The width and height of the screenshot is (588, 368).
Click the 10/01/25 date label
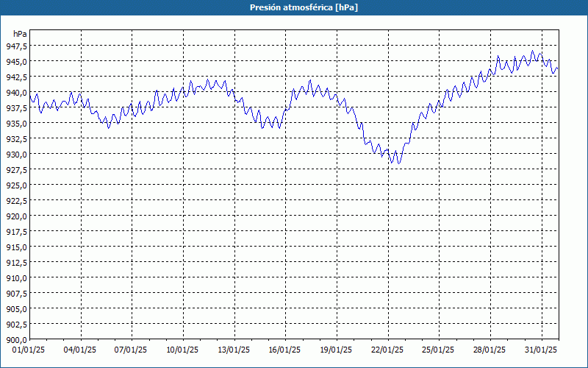point(182,350)
